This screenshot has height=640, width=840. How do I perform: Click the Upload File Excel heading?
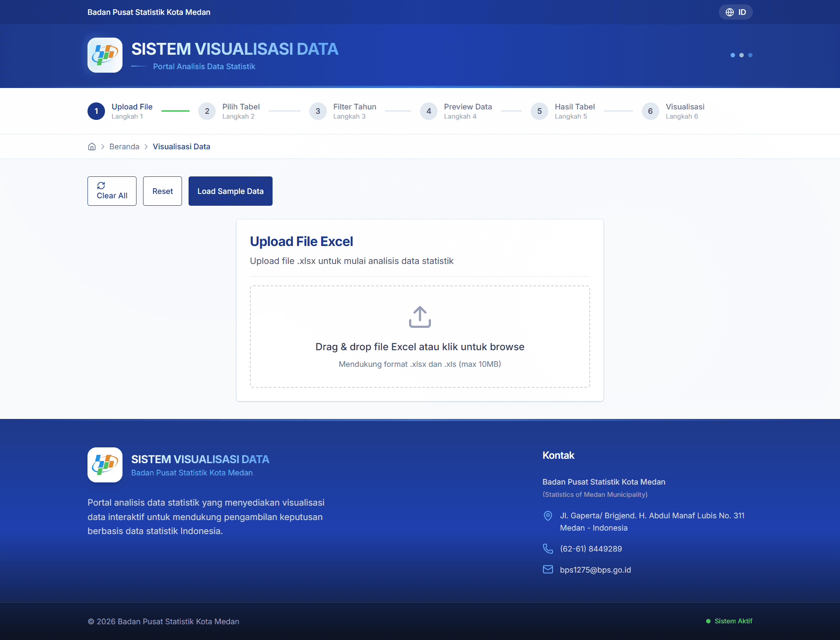click(301, 242)
